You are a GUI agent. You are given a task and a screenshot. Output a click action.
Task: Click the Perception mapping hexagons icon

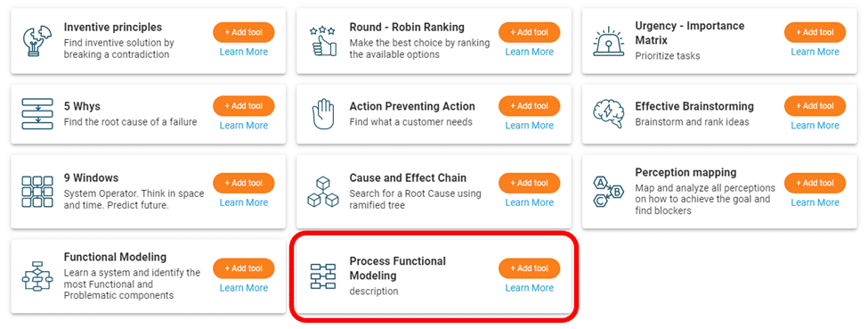608,192
